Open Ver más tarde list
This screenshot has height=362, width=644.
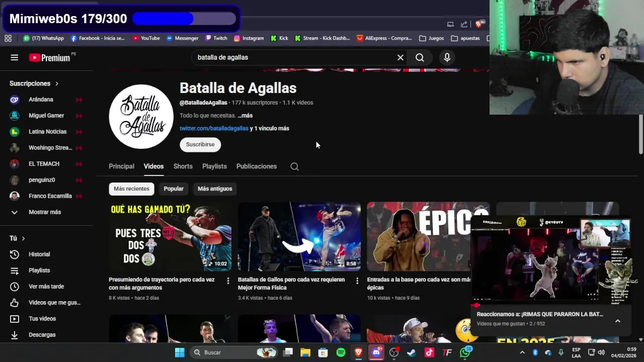(x=45, y=287)
